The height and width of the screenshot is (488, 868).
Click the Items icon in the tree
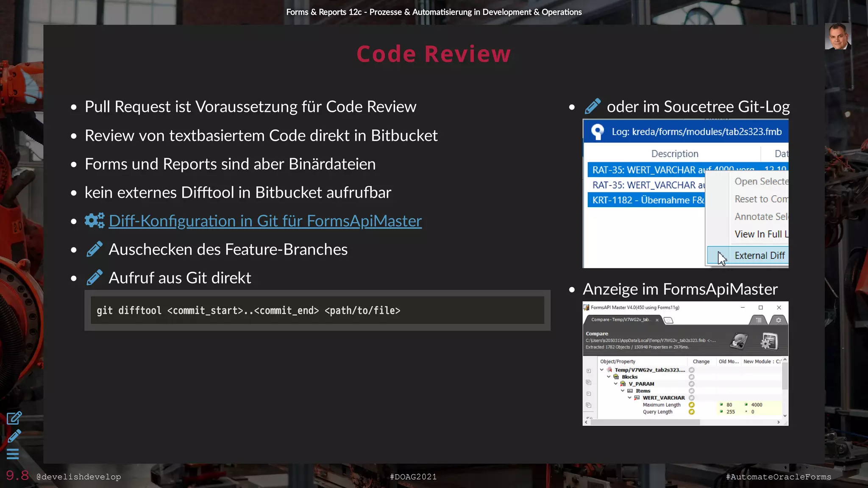point(630,391)
